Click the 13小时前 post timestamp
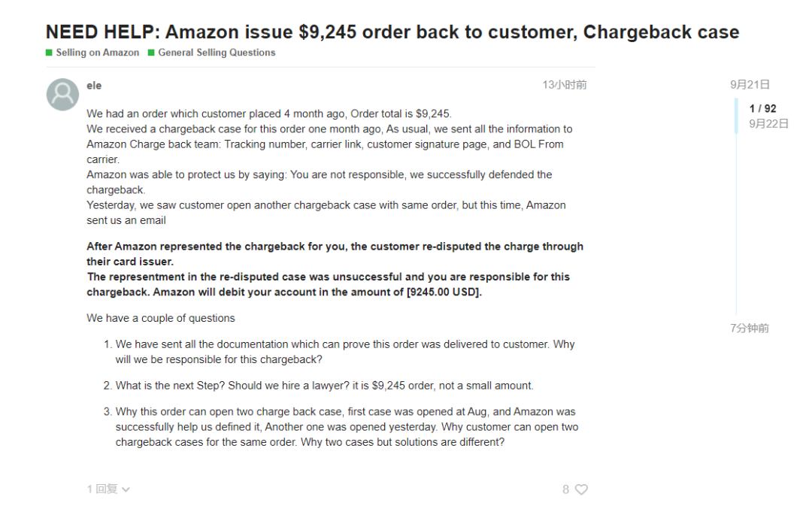 click(565, 85)
